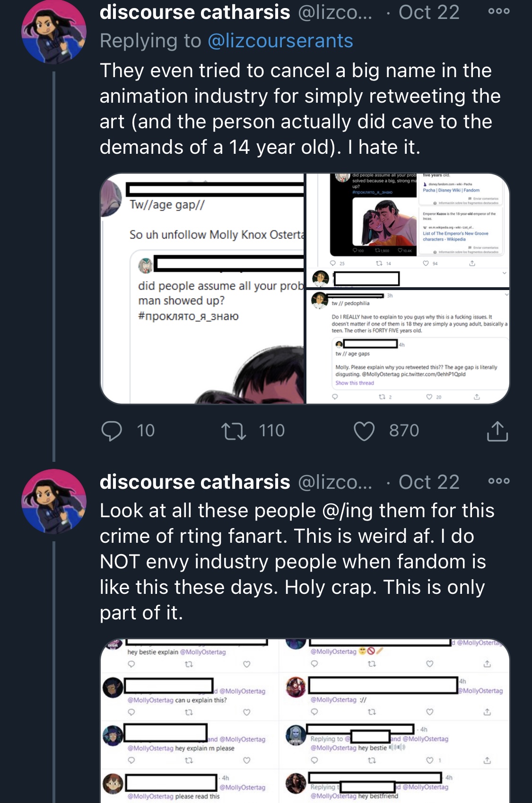Open the @lizco... handle on second tweet
Screen dimensions: 532x803
[335, 482]
